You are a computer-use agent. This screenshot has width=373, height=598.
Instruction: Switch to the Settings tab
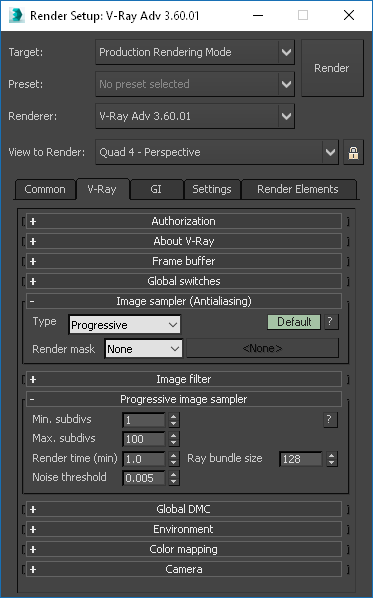click(212, 189)
